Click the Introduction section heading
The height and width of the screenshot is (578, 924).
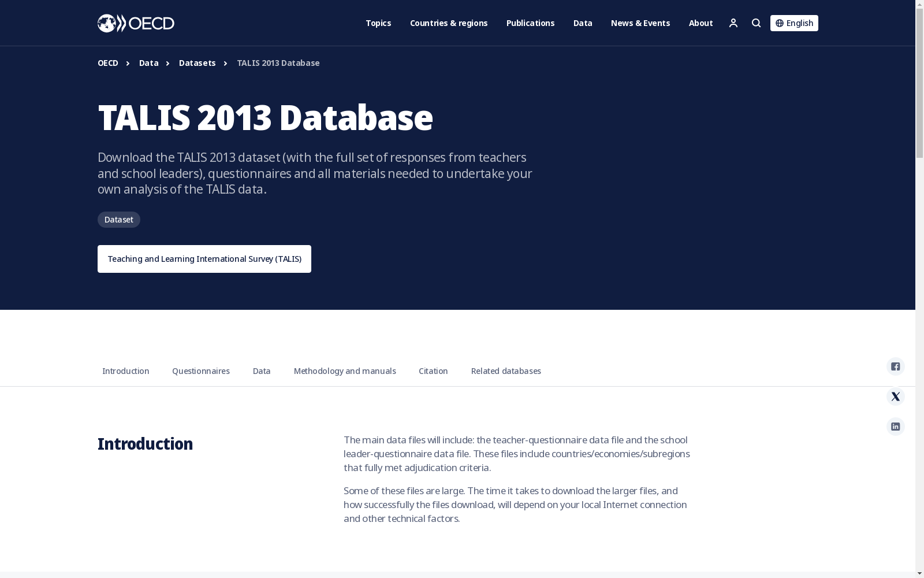point(145,444)
